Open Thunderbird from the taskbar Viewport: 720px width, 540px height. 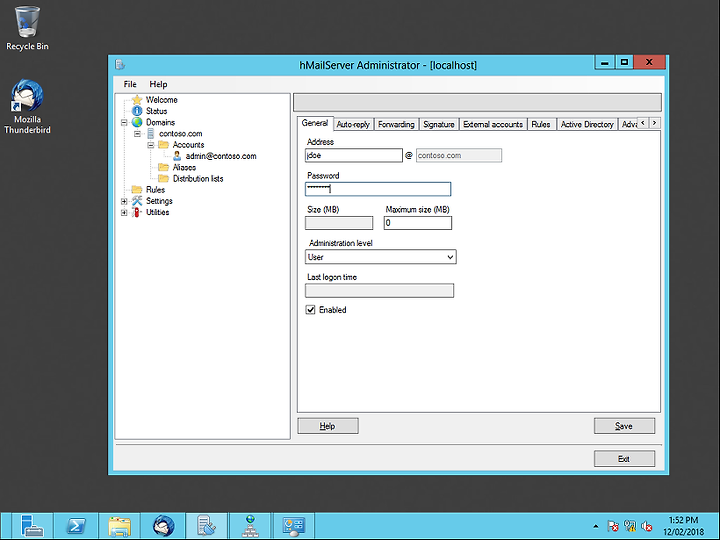[x=163, y=526]
